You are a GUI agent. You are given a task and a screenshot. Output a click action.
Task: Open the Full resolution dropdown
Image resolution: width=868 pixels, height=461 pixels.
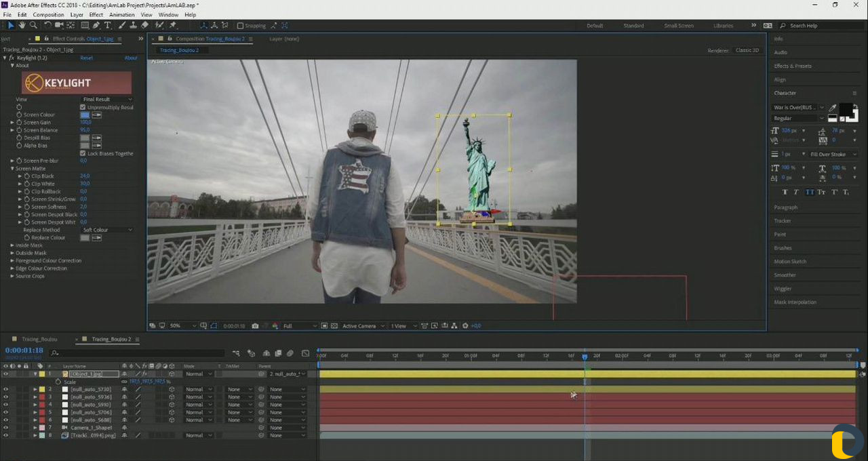(x=299, y=326)
